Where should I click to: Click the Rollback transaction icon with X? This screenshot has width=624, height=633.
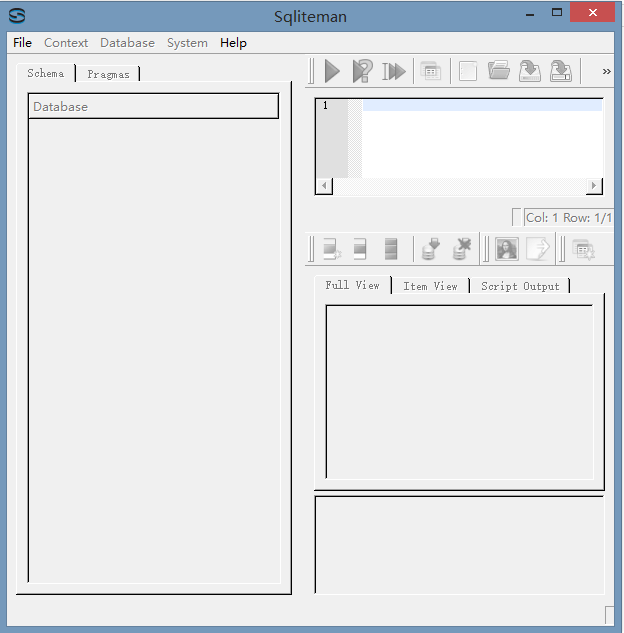(x=461, y=249)
